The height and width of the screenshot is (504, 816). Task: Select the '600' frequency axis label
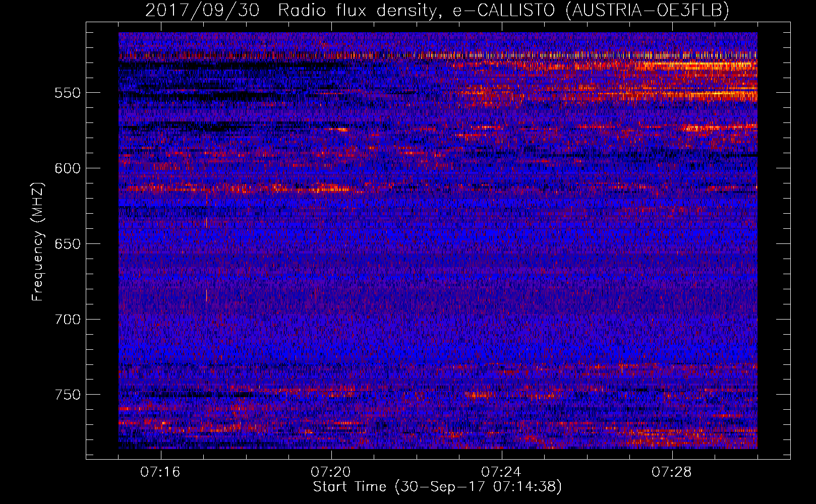click(68, 168)
